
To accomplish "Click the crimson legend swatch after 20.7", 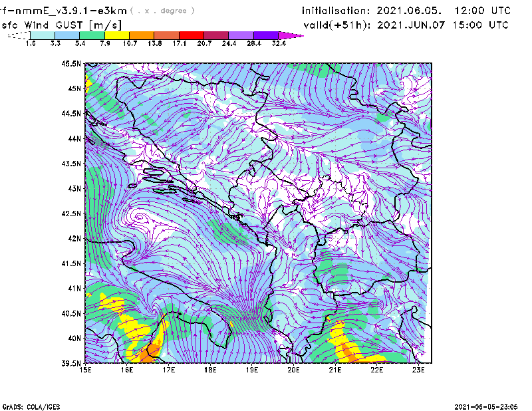I will click(x=216, y=35).
